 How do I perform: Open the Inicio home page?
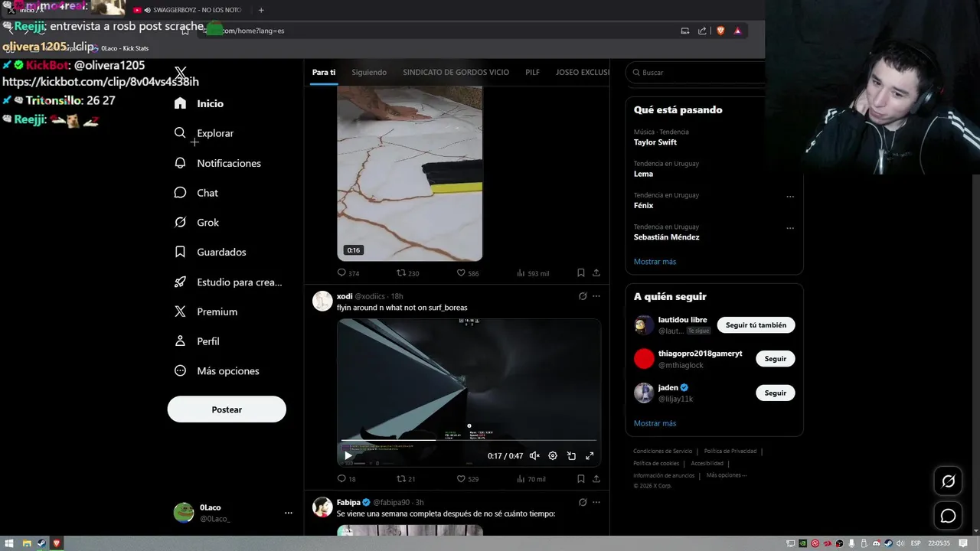pyautogui.click(x=199, y=103)
